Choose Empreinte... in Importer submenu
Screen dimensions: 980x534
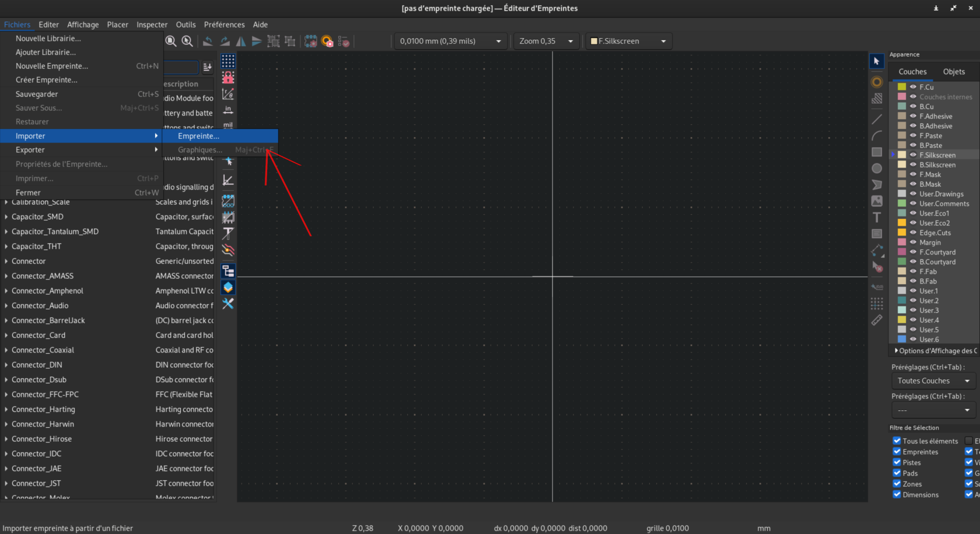pyautogui.click(x=220, y=136)
